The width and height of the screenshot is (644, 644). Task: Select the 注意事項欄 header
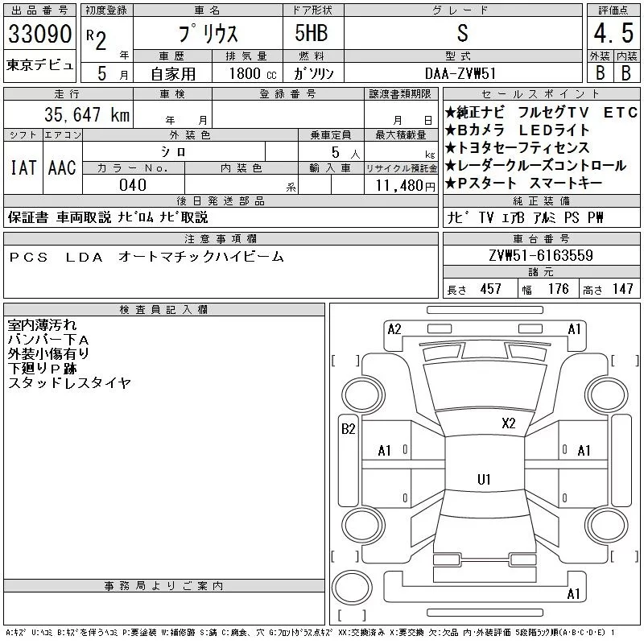pos(221,238)
